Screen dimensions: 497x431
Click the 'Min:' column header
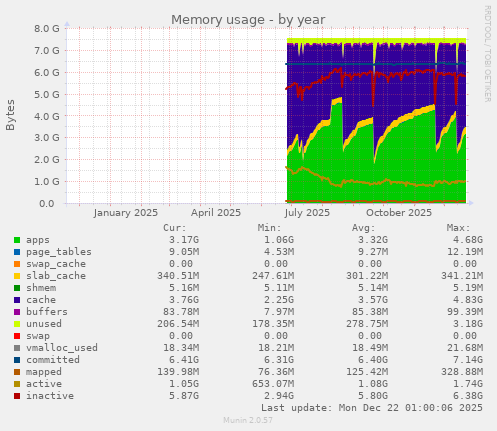click(x=269, y=228)
